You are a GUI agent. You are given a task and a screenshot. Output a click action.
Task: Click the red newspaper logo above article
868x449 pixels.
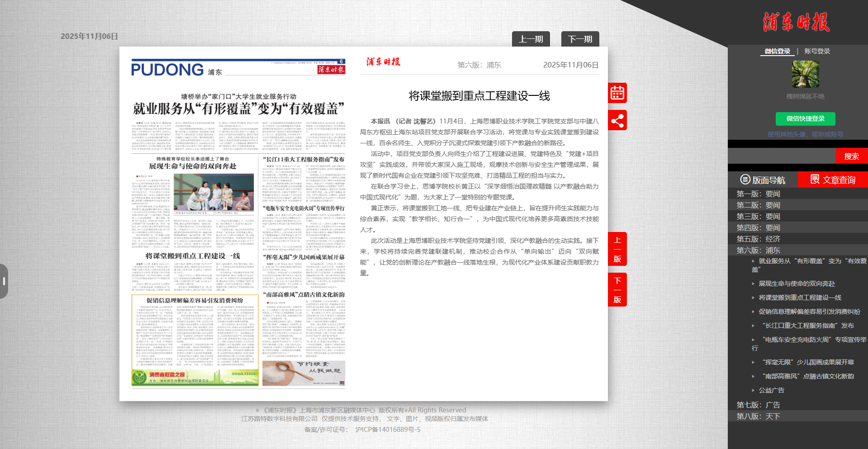[x=383, y=62]
